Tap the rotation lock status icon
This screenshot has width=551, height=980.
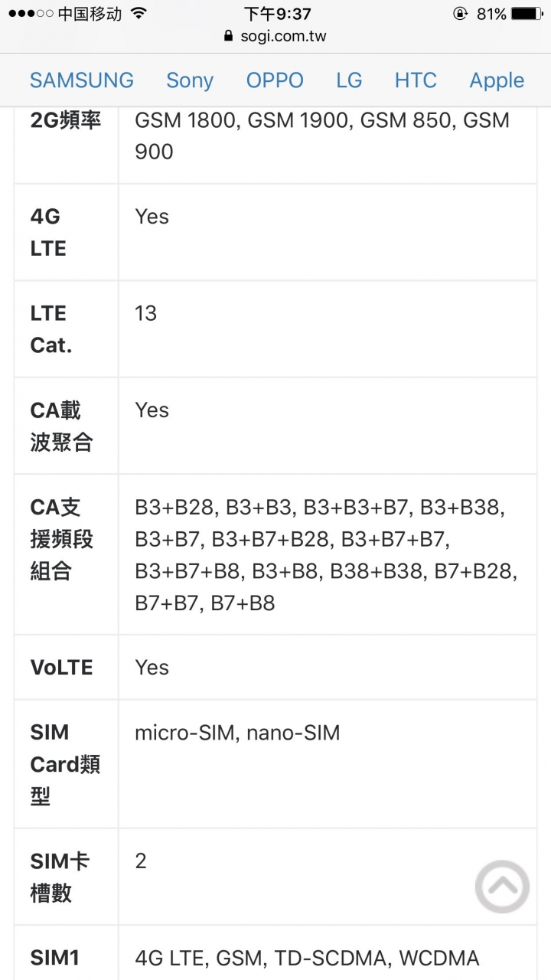[x=460, y=14]
